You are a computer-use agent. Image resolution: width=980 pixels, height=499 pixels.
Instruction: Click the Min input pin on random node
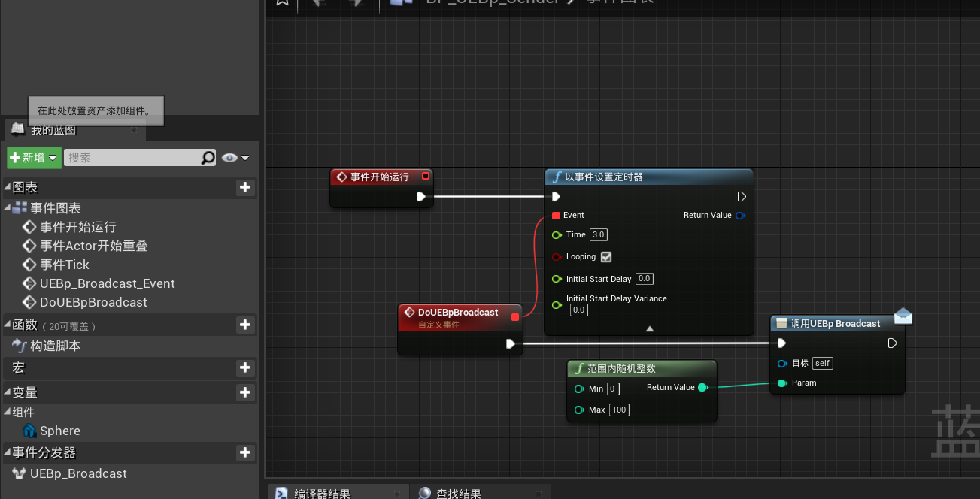579,389
